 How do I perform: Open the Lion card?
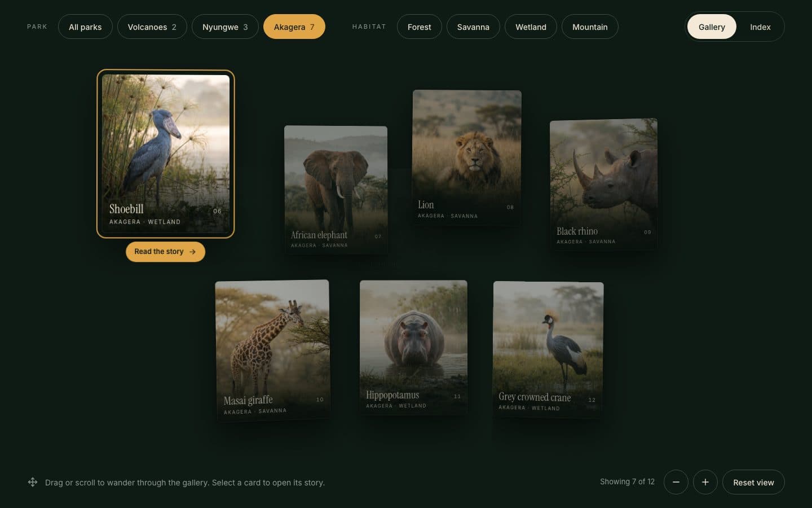tap(467, 157)
